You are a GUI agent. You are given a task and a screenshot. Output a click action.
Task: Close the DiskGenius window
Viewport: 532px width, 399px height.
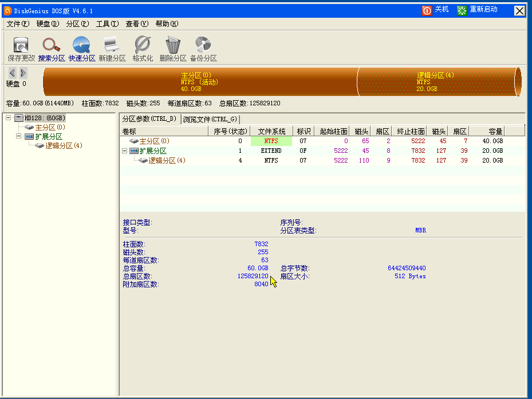pos(519,11)
